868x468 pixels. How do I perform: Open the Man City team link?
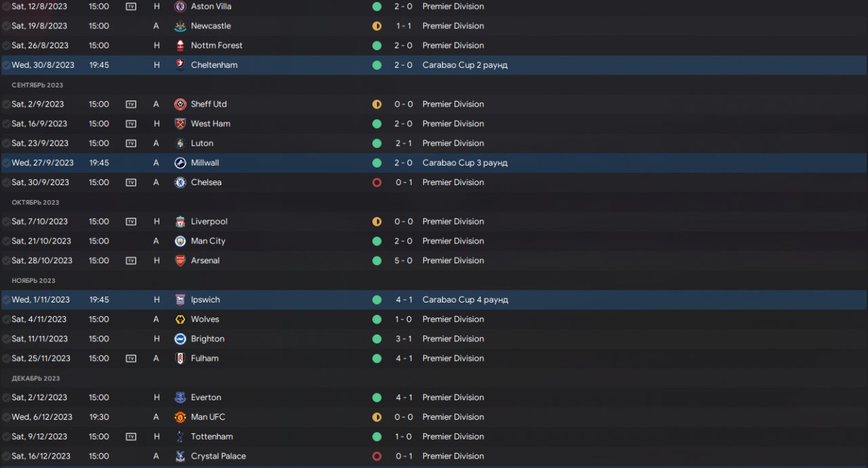(208, 241)
